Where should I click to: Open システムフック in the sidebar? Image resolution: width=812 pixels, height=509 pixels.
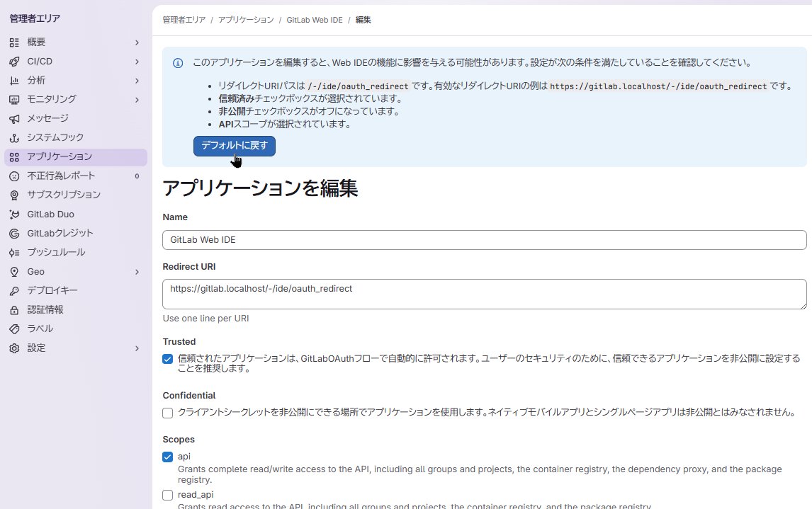tap(76, 137)
